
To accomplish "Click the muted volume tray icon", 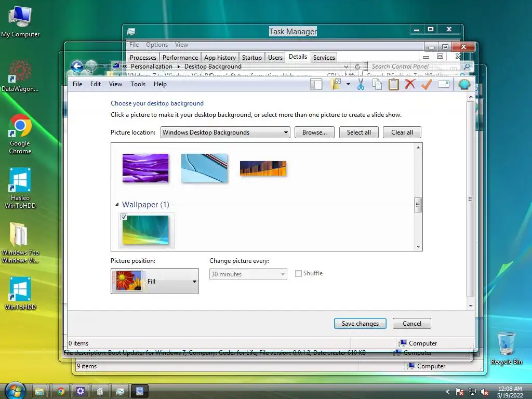I will [x=485, y=392].
